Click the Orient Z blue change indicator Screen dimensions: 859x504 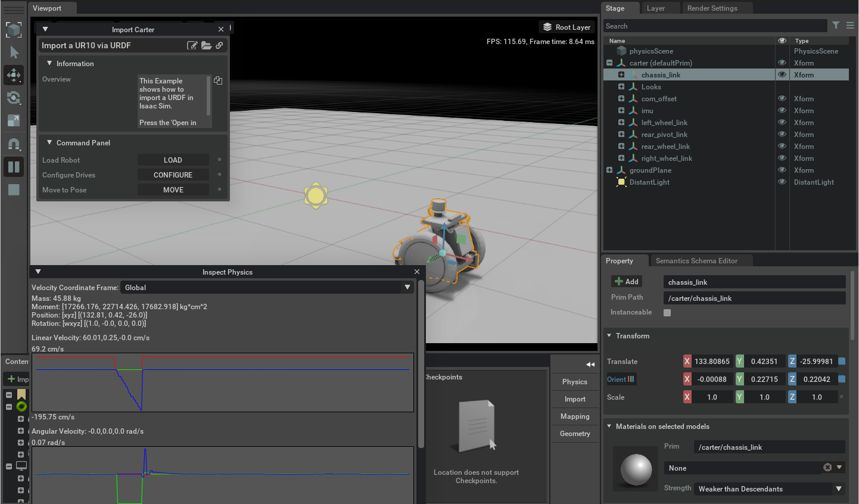(x=842, y=379)
